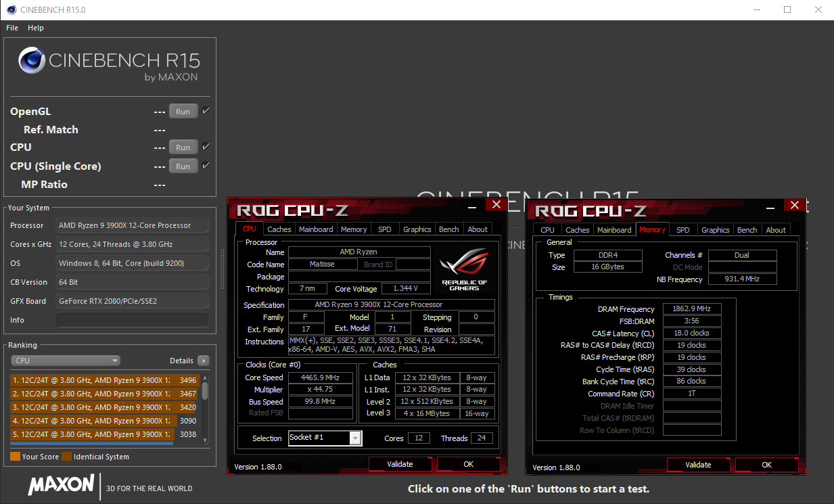Open the File menu
834x504 pixels.
pyautogui.click(x=12, y=28)
